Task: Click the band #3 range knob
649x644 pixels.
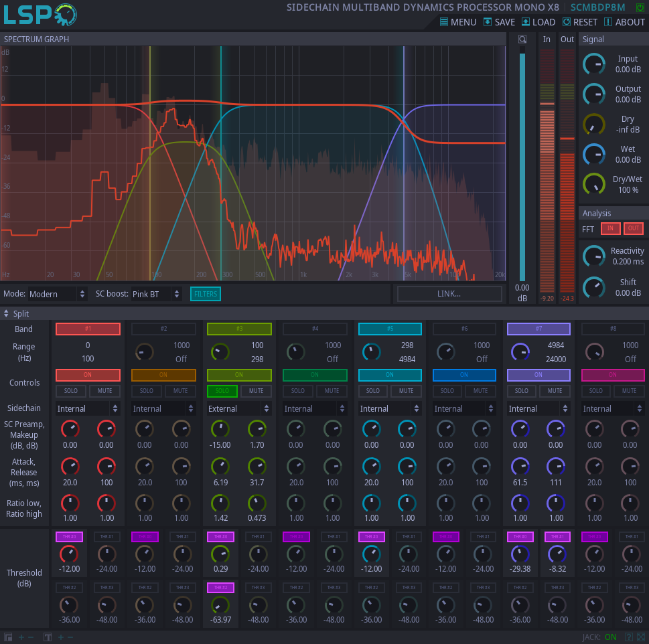Action: 220,351
